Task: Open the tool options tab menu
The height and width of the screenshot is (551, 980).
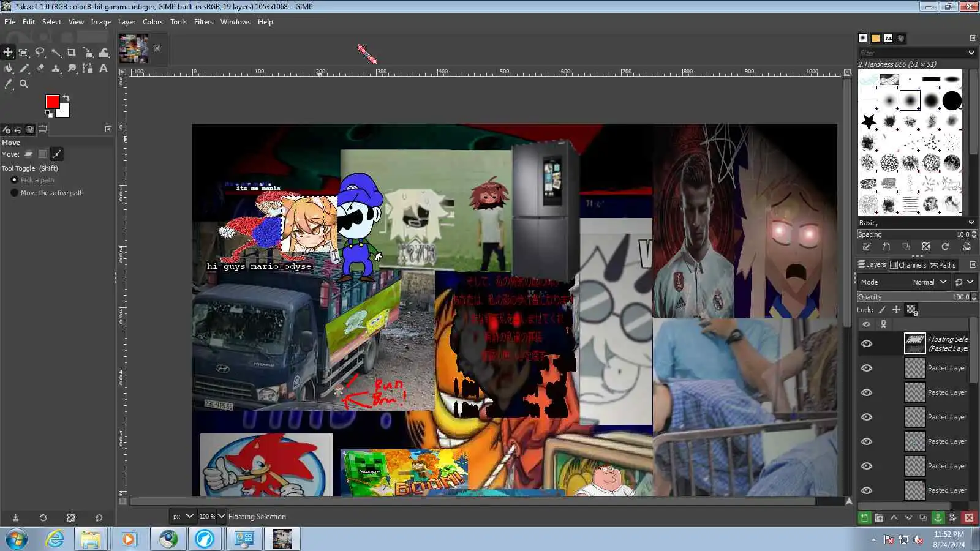Action: pos(108,129)
